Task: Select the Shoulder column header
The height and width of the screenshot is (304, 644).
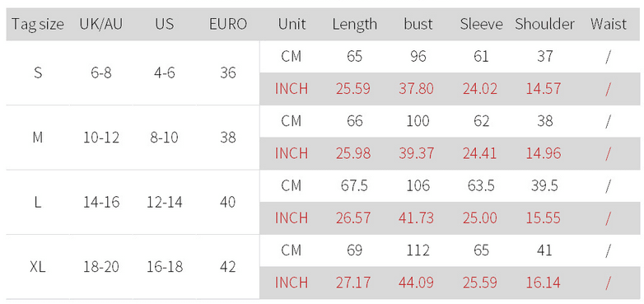Action: (x=544, y=24)
